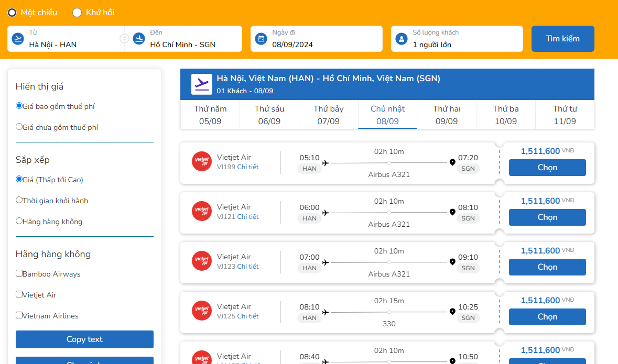Click the Copy text button

(x=84, y=339)
